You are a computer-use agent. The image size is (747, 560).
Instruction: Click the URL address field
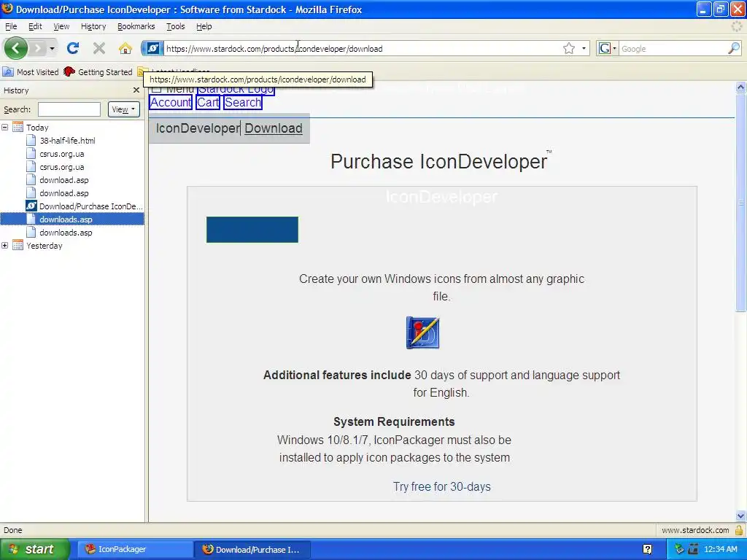click(362, 49)
